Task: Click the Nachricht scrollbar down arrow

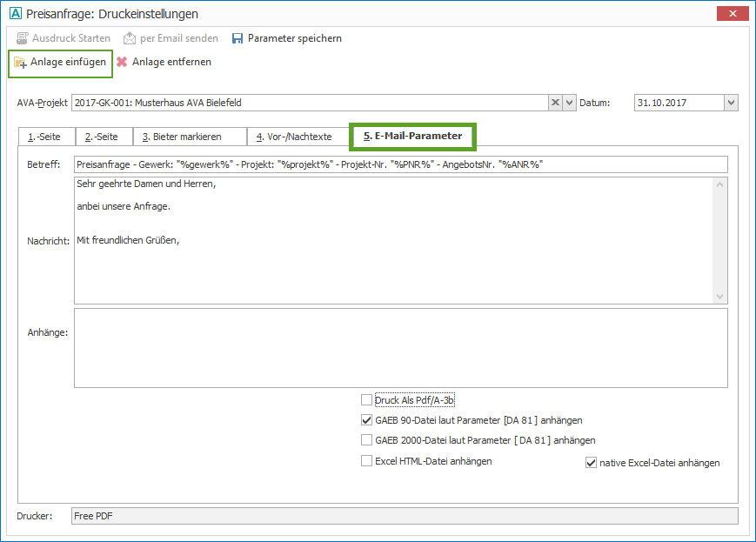Action: pos(719,297)
